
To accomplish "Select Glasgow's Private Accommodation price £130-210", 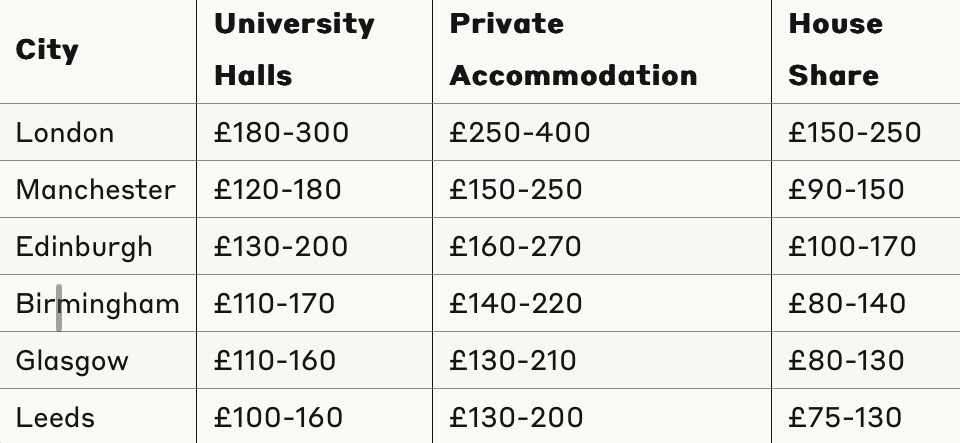I will 512,361.
